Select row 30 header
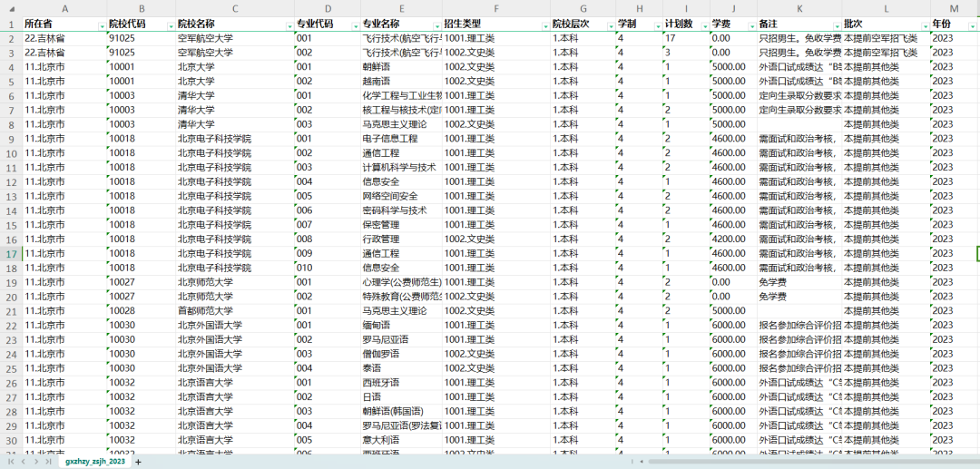 pyautogui.click(x=11, y=440)
